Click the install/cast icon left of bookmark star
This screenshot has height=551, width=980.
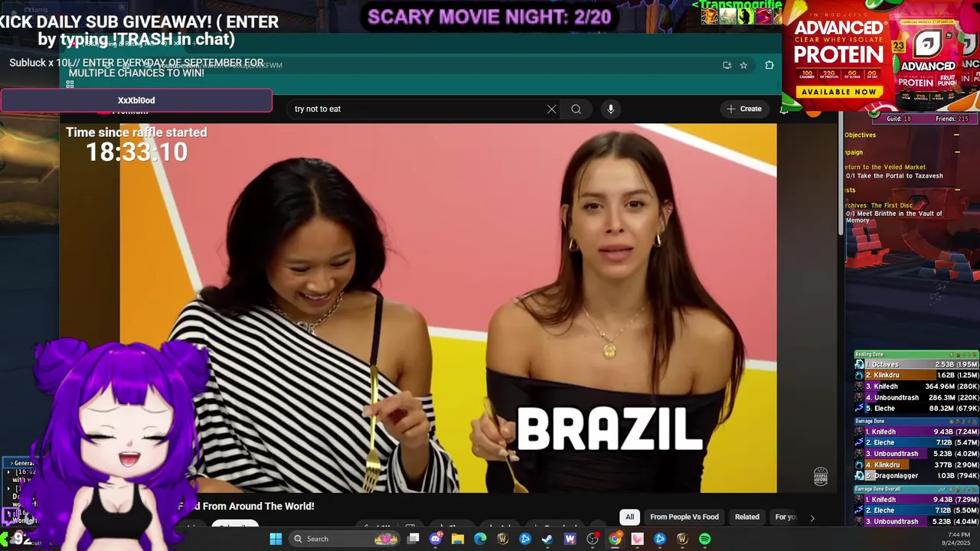tap(727, 65)
